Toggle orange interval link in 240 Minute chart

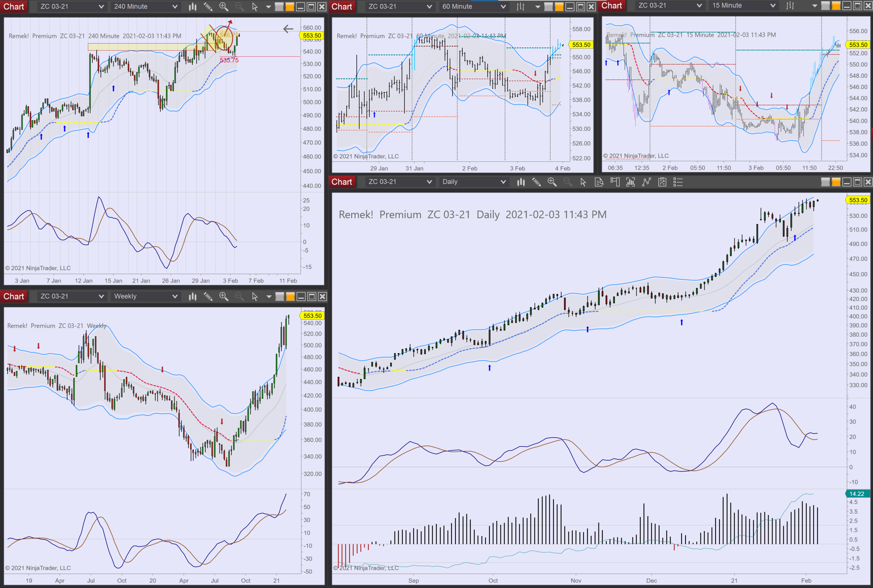(x=290, y=7)
